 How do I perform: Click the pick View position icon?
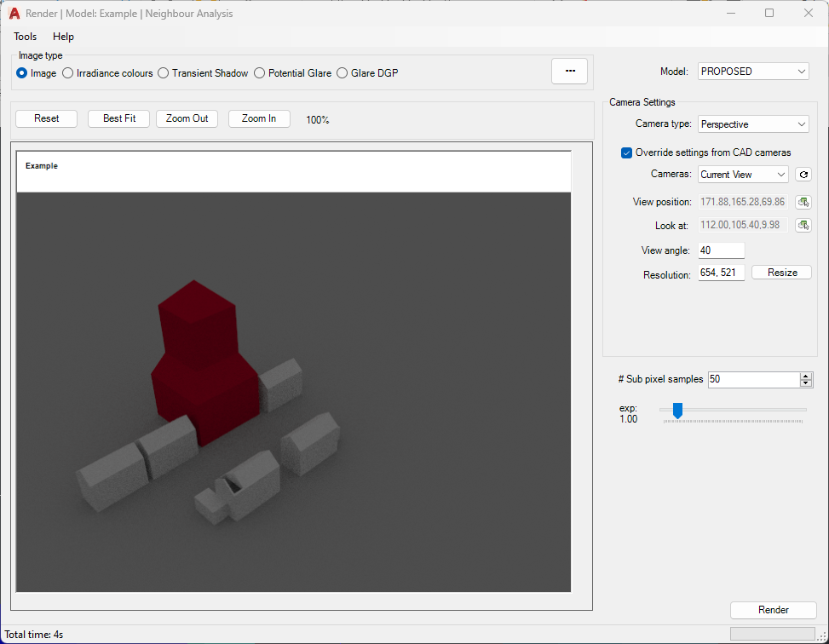point(803,202)
